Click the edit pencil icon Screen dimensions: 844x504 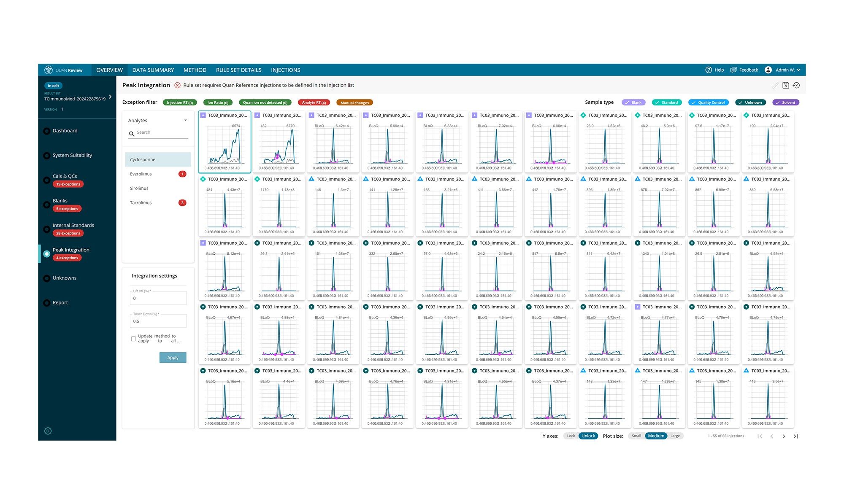point(775,85)
